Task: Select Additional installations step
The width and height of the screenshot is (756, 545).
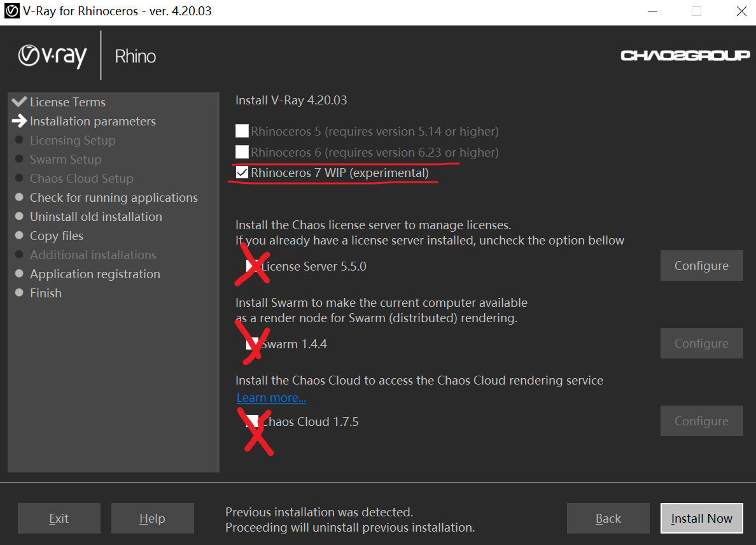Action: [x=93, y=255]
